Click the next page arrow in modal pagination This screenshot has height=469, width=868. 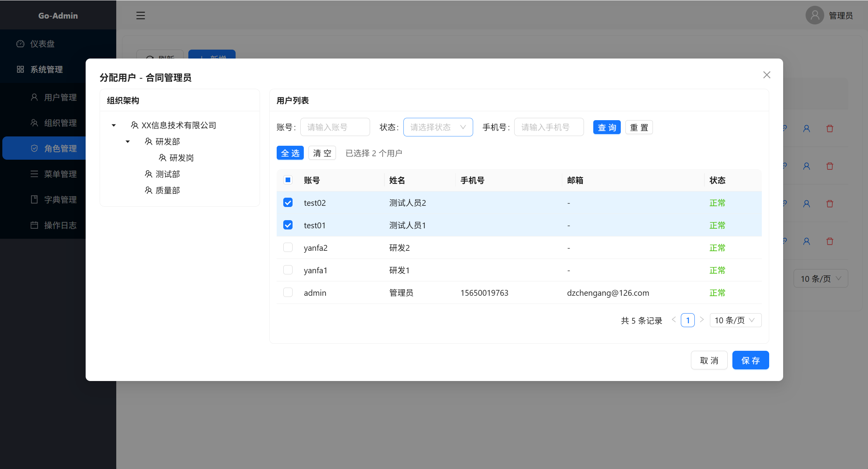tap(702, 320)
